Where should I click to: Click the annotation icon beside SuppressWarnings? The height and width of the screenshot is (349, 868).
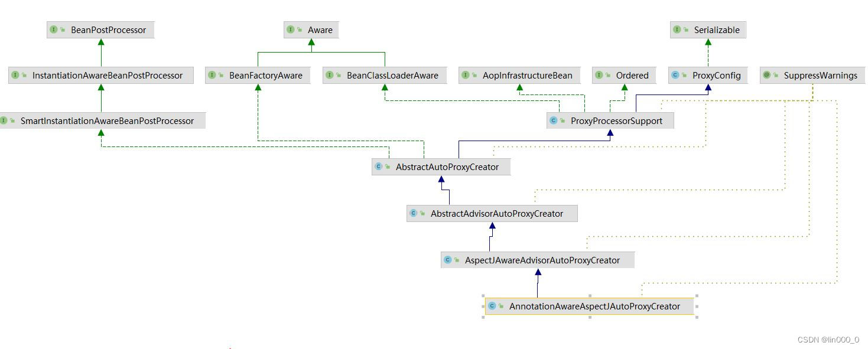pos(766,75)
